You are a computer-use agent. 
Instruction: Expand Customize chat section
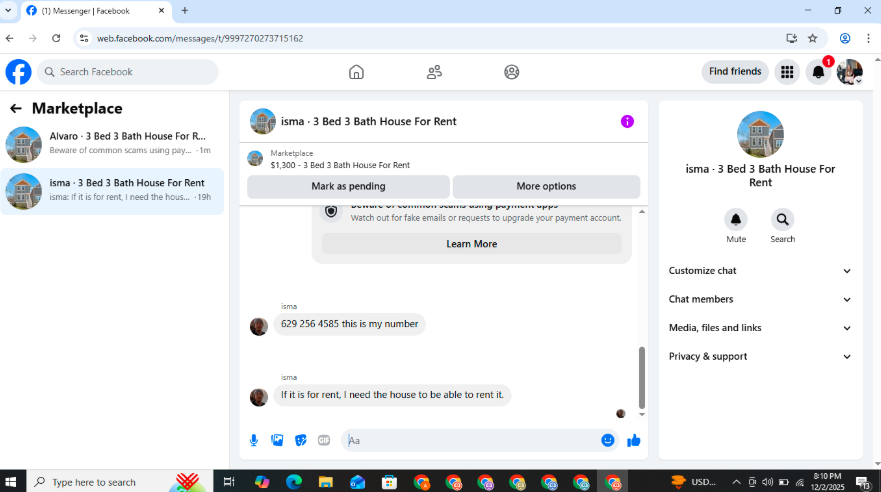pyautogui.click(x=760, y=271)
